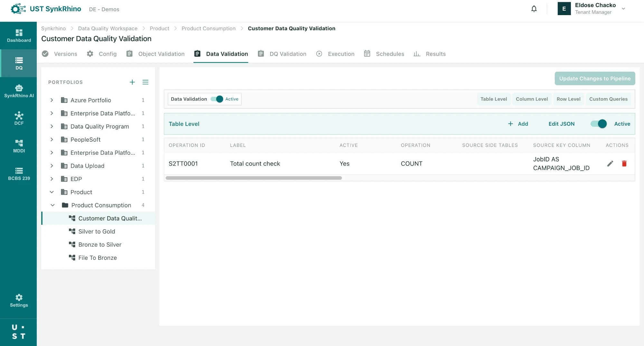
Task: Collapse the Product portfolio node
Action: [52, 192]
